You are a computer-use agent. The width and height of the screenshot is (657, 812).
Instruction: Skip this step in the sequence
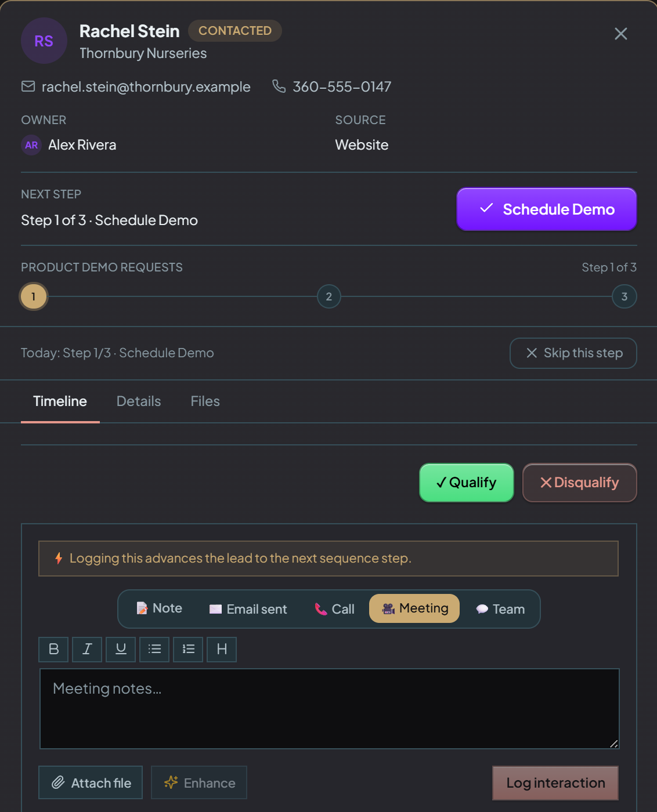[x=573, y=353]
